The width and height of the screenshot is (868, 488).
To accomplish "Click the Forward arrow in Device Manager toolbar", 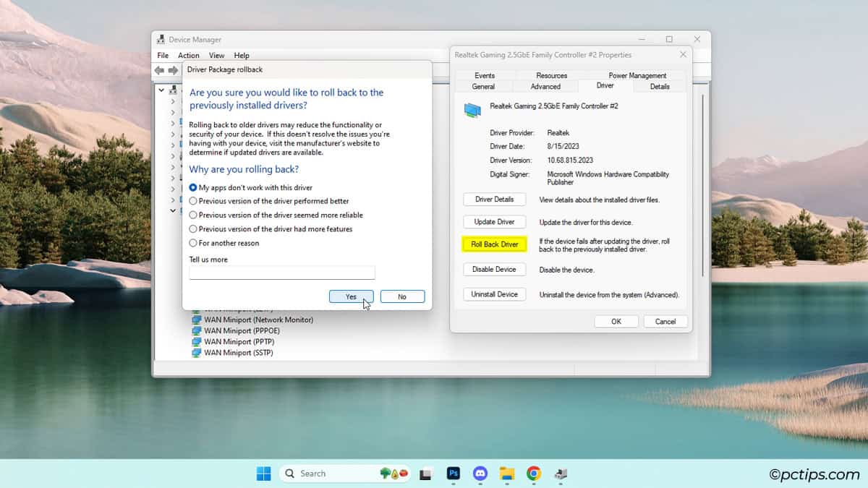I will point(173,70).
